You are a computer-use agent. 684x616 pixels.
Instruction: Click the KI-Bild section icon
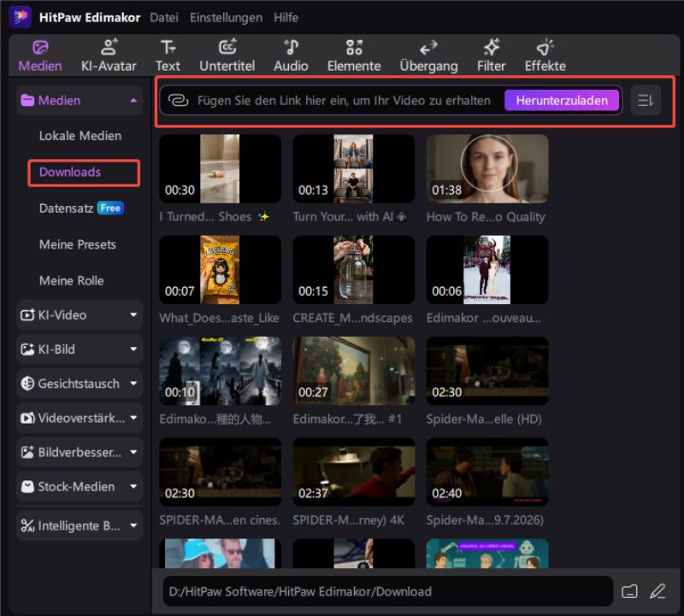coord(27,349)
